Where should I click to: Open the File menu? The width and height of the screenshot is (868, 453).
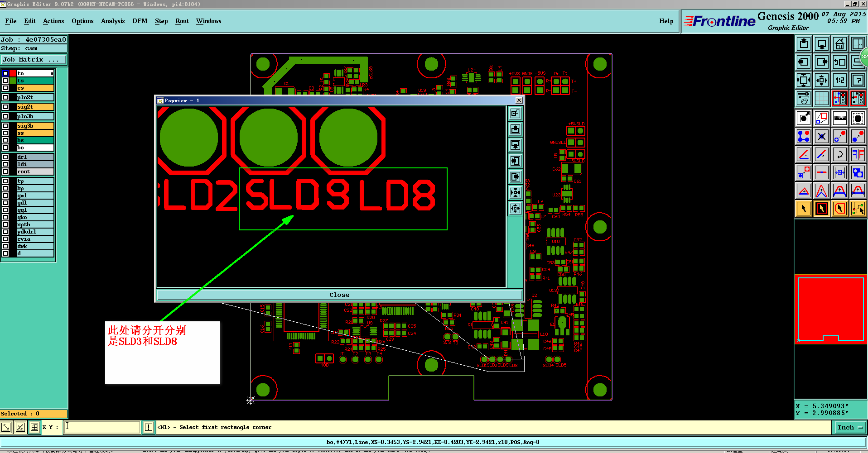pos(11,21)
